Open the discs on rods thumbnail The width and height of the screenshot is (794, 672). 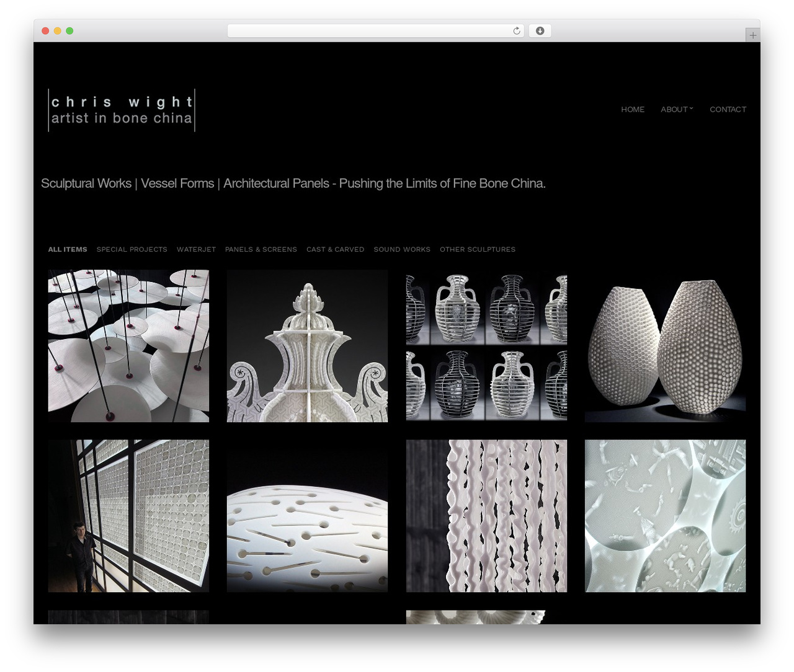[128, 346]
